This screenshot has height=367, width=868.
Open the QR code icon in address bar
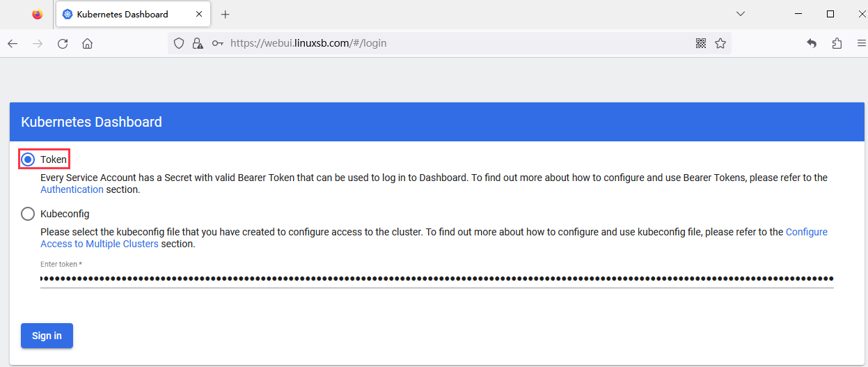[x=701, y=43]
